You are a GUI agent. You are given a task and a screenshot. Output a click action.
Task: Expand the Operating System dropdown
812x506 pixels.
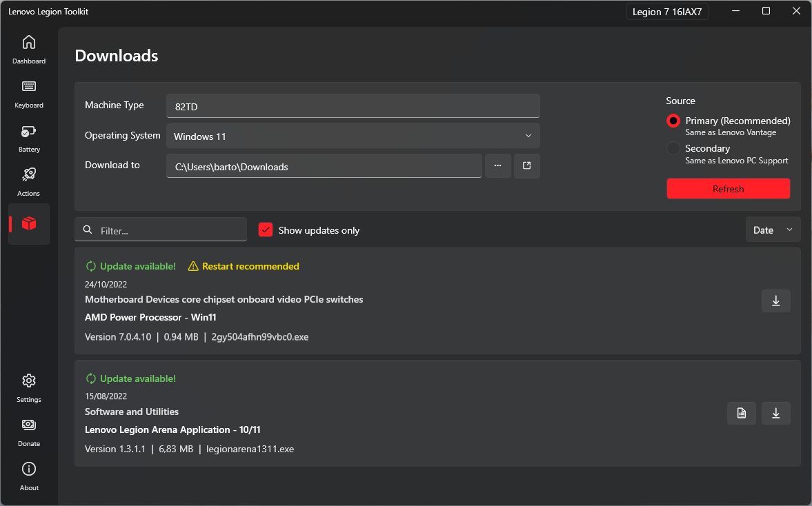353,136
